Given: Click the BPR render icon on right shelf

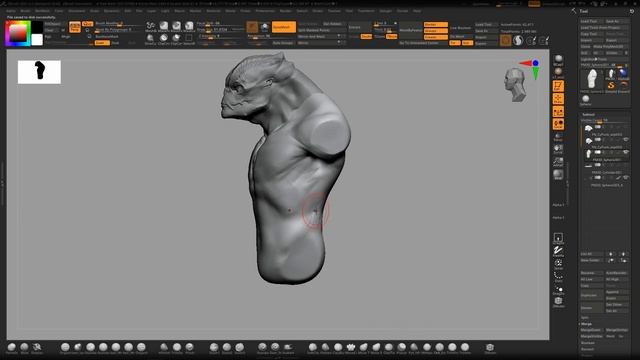Looking at the screenshot, I should point(558,59).
